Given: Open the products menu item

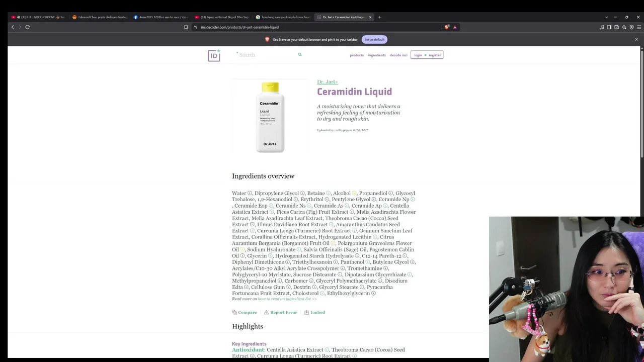Looking at the screenshot, I should pyautogui.click(x=357, y=55).
